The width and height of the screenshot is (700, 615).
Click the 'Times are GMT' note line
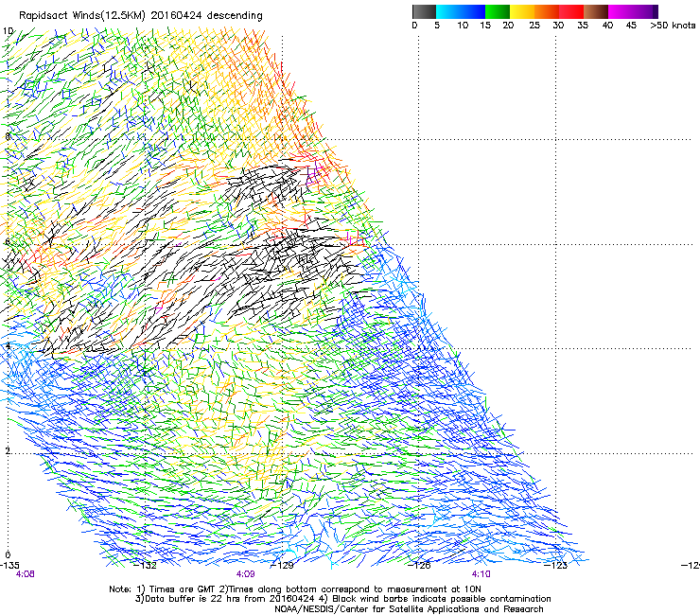(295, 589)
